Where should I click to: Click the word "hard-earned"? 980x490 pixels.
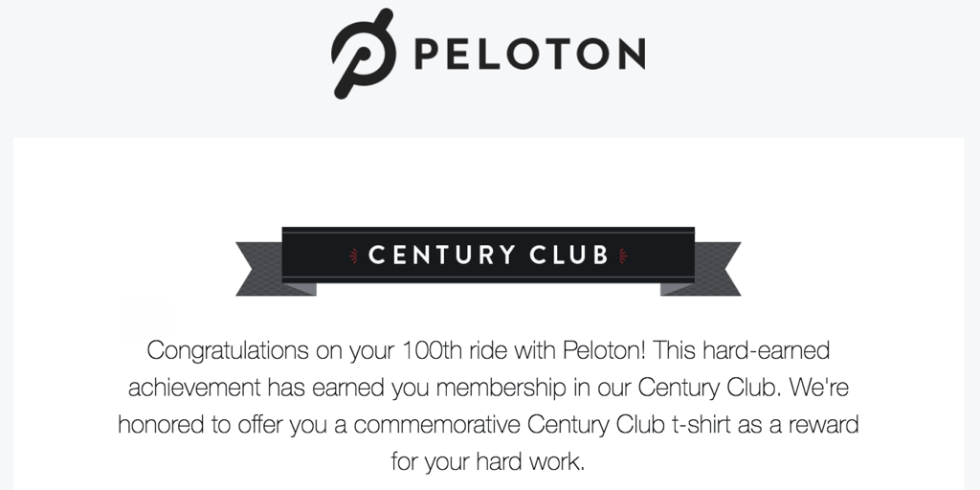click(766, 350)
